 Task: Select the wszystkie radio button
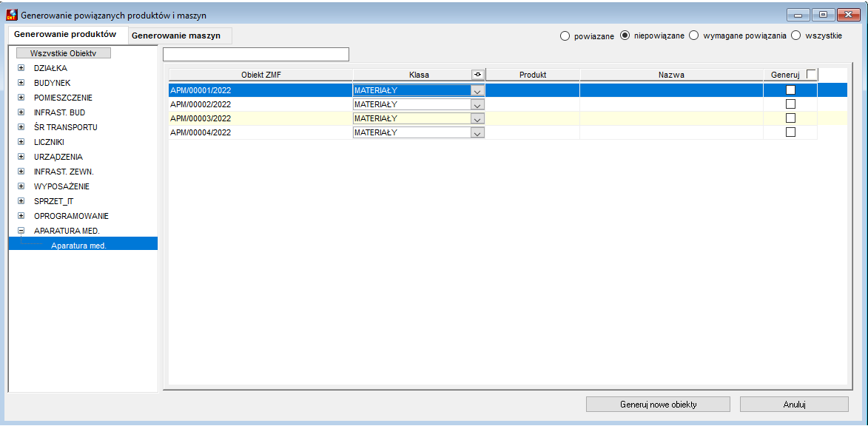tap(796, 36)
